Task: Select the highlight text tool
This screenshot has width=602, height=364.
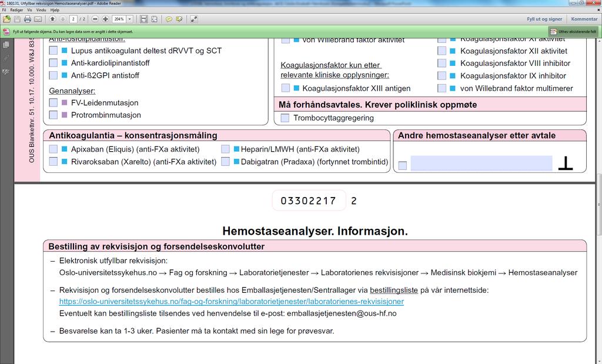Action: (x=179, y=19)
